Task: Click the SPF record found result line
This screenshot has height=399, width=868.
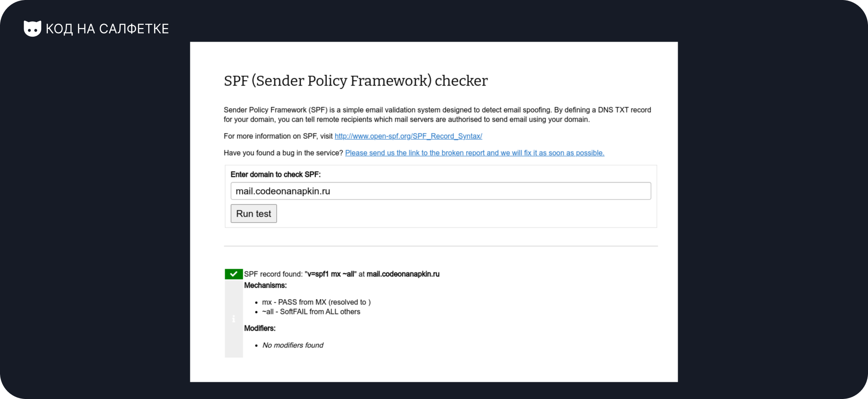Action: 342,274
